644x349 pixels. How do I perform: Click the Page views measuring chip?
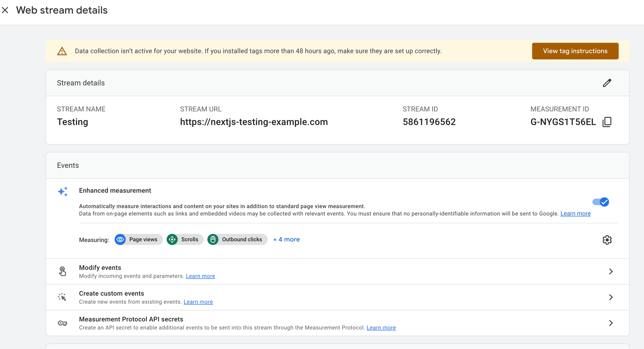pos(139,240)
